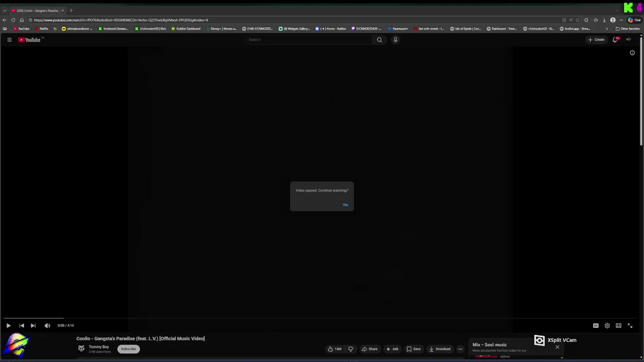Open Other favorites folder
This screenshot has height=362, width=644.
pyautogui.click(x=627, y=29)
